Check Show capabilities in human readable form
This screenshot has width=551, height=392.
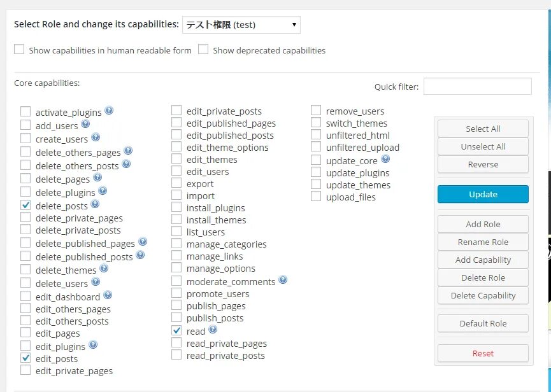pos(19,50)
